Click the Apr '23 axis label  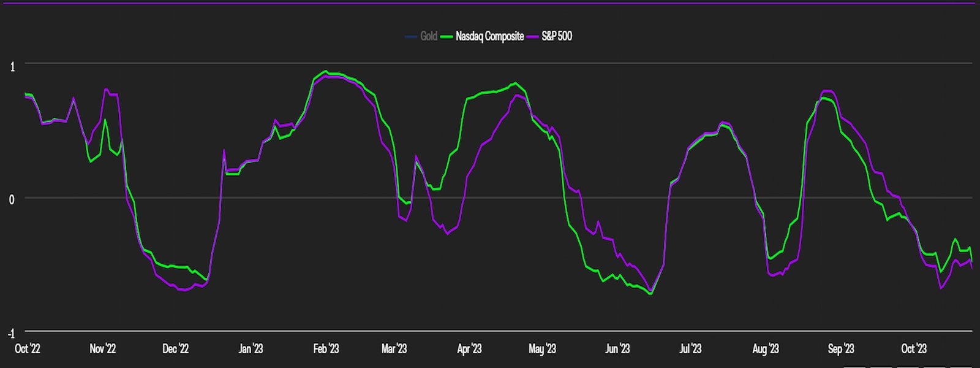click(x=469, y=348)
